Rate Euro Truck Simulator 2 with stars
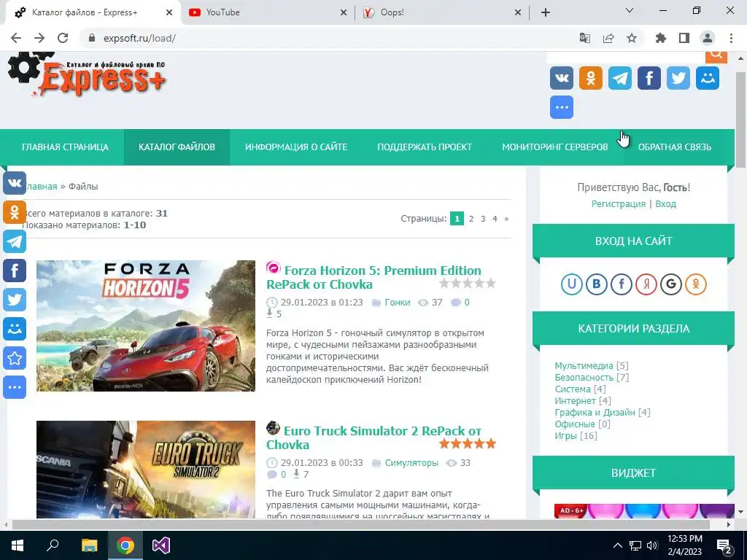 click(x=468, y=444)
